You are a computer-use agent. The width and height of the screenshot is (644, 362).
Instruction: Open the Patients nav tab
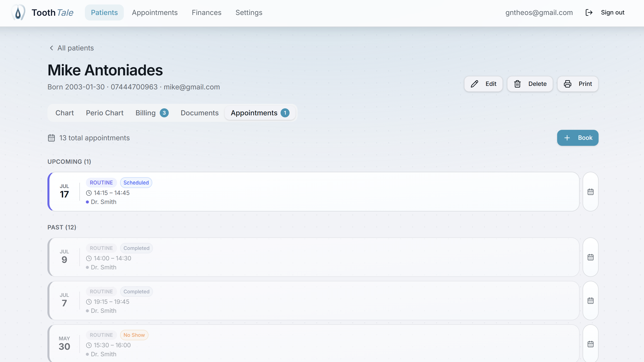[104, 12]
